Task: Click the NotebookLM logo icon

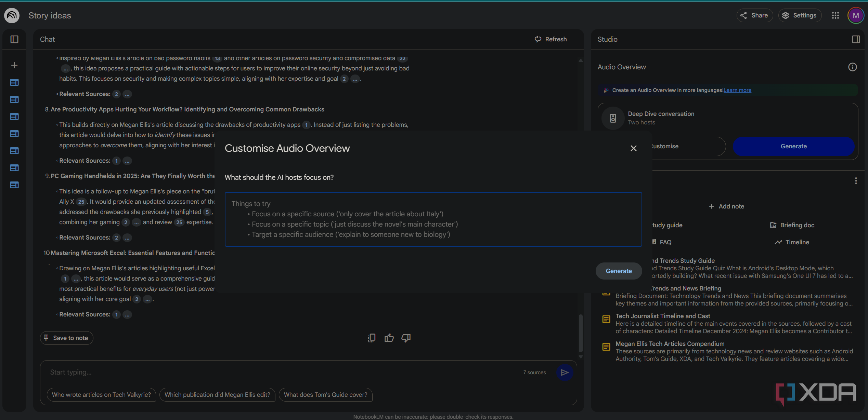Action: point(12,15)
